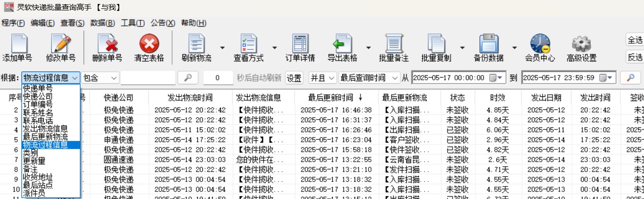Open 会员中心 clock icon

(x=540, y=43)
